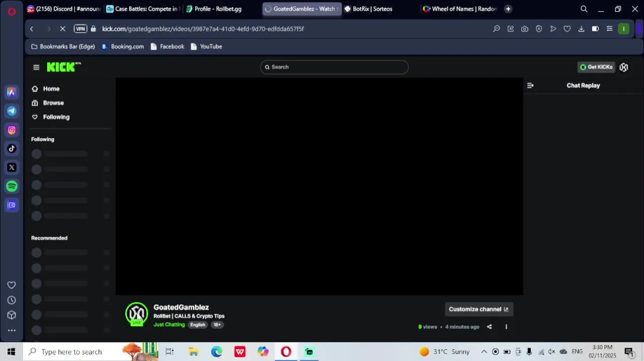
Task: Go to Following in Kick sidebar
Action: 56,117
